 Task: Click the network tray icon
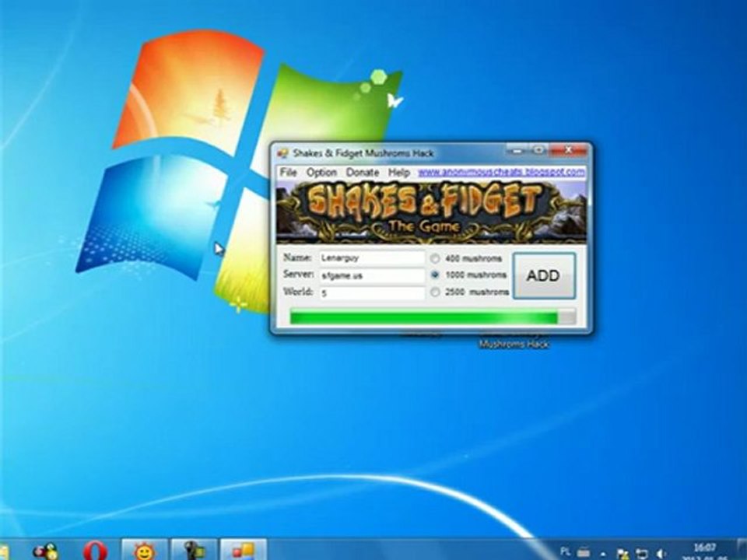pos(642,553)
